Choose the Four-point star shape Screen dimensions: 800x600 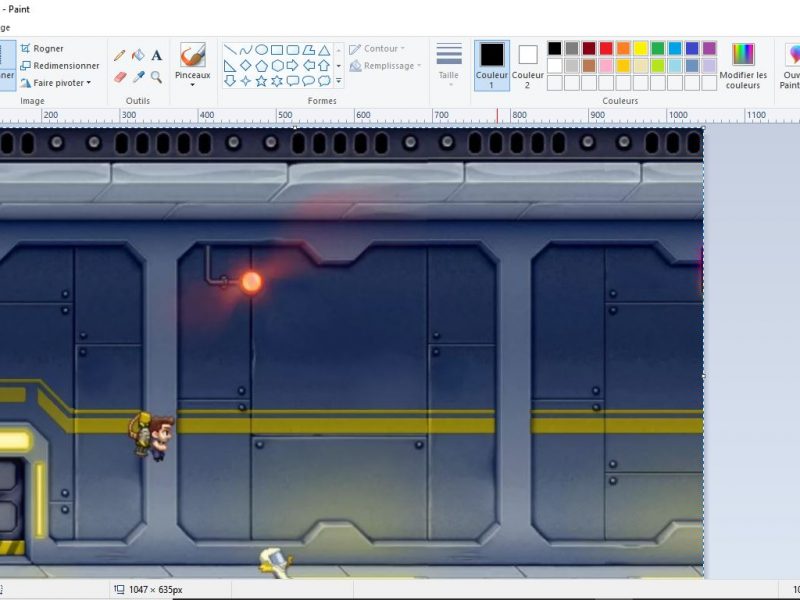(x=246, y=81)
